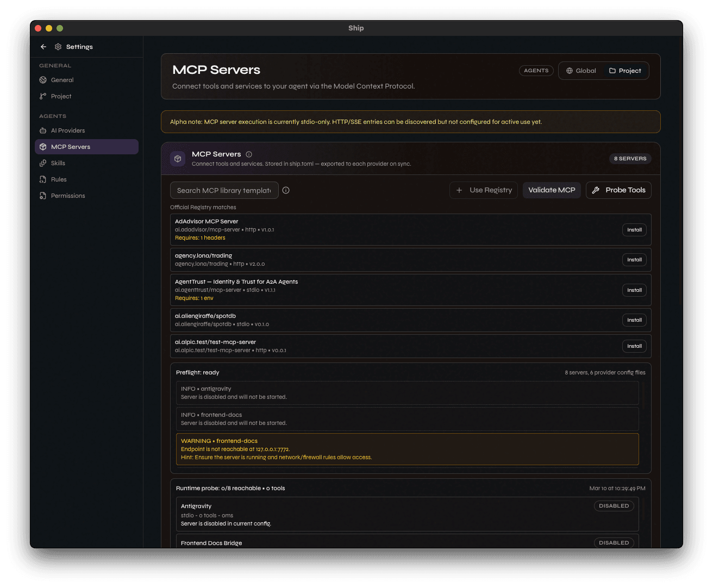The width and height of the screenshot is (713, 588).
Task: Switch the scope toggle to Global
Action: click(581, 70)
